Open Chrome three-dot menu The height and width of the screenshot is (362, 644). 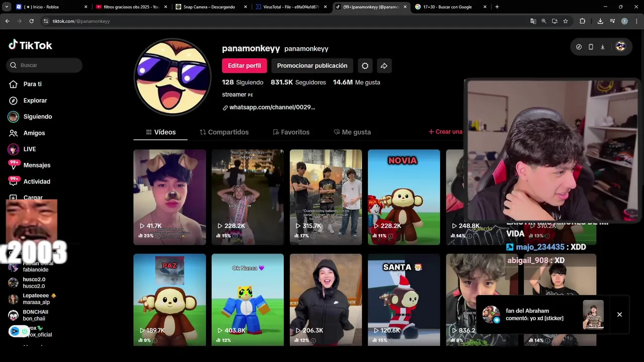tap(636, 21)
